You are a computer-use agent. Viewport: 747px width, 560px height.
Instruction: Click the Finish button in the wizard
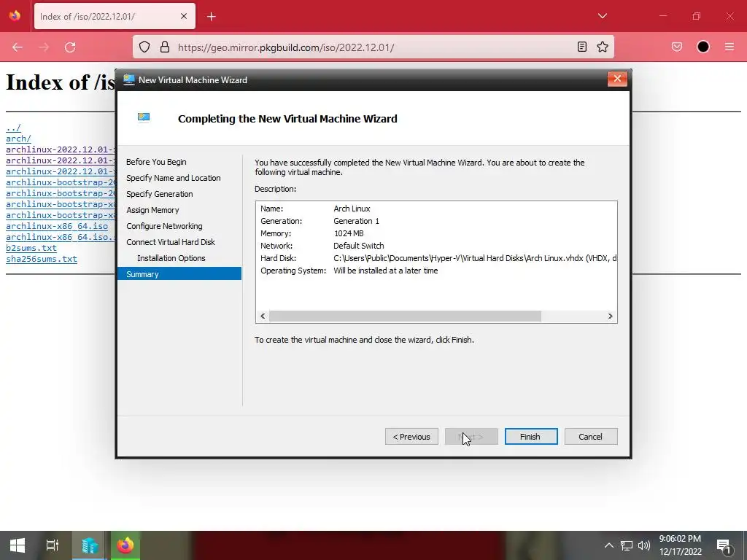click(x=531, y=437)
